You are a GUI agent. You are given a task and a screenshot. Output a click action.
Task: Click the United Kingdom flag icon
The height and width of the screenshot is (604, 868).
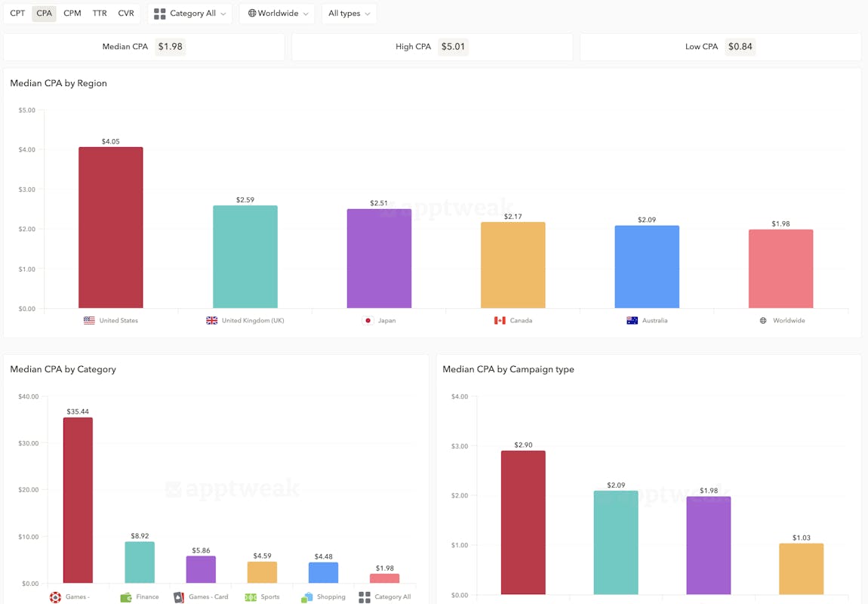(x=212, y=320)
